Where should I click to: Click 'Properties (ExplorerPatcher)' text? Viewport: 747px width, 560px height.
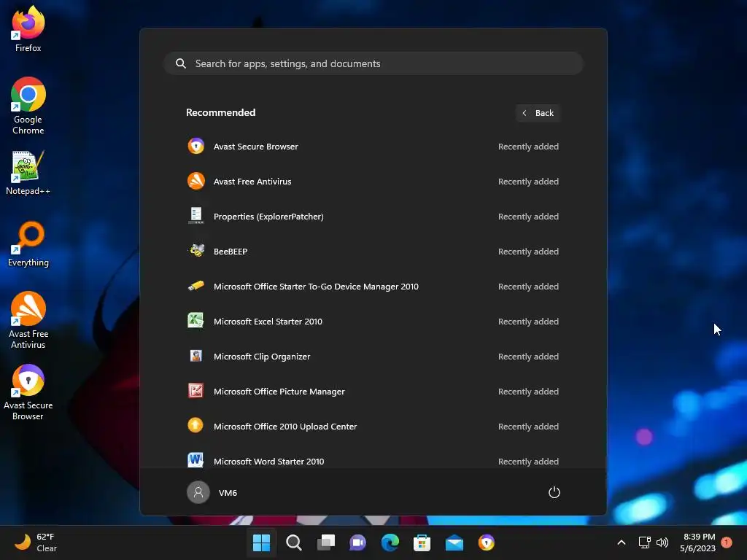coord(268,217)
